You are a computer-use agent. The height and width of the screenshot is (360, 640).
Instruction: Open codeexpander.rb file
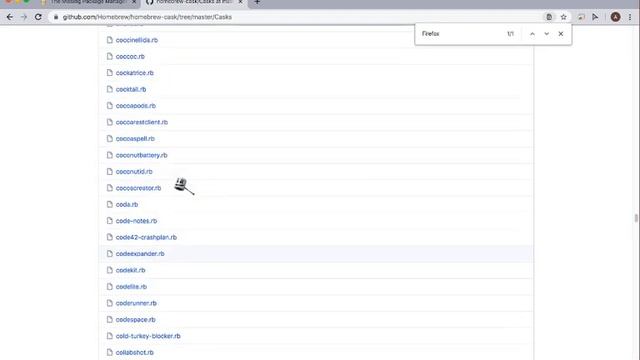click(x=140, y=253)
